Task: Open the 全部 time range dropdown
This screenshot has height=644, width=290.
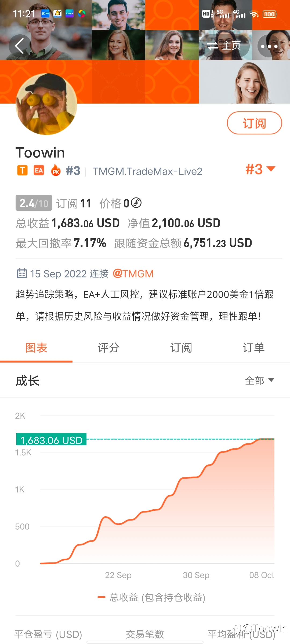Action: (259, 380)
